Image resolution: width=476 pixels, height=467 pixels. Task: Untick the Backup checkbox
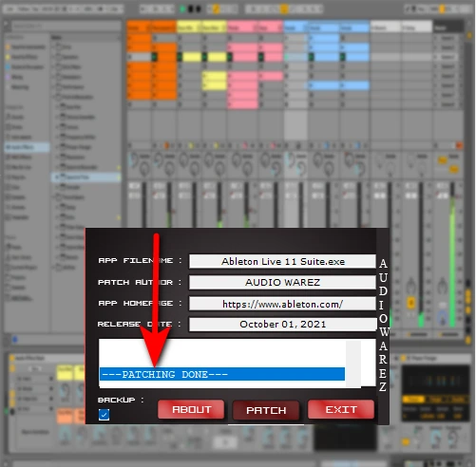(104, 415)
